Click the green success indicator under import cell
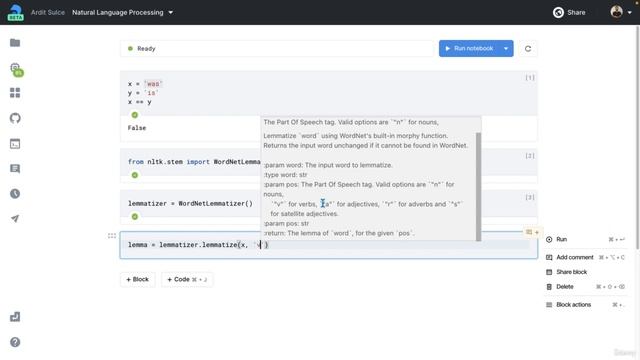 tap(135, 175)
